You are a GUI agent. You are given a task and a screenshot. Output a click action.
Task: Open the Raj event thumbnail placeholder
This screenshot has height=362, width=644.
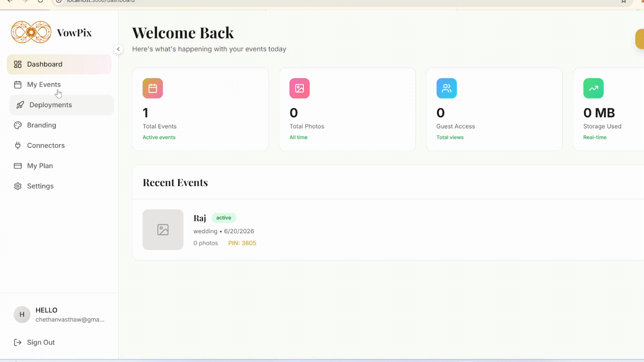point(163,230)
